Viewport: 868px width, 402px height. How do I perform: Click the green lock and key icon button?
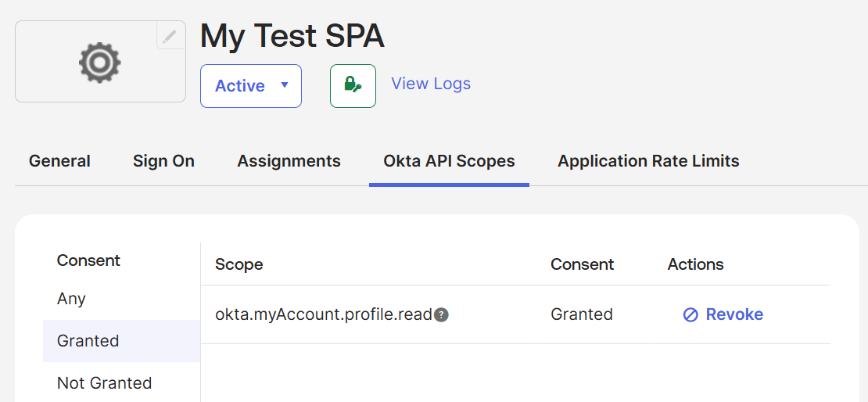coord(353,86)
